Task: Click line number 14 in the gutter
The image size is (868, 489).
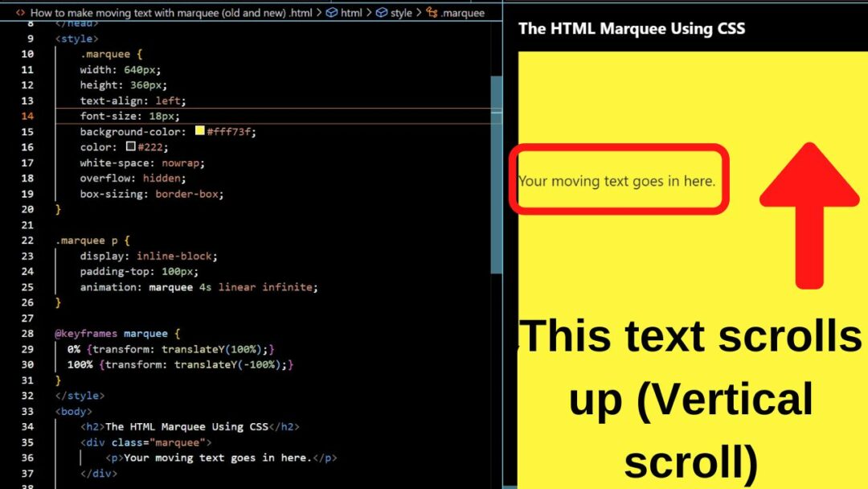Action: pyautogui.click(x=27, y=116)
